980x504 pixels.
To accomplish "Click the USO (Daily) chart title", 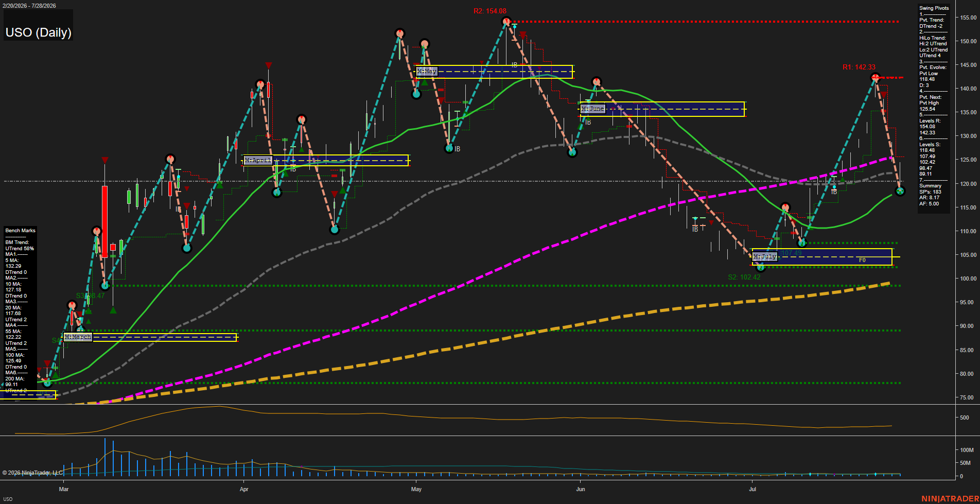I will point(39,32).
